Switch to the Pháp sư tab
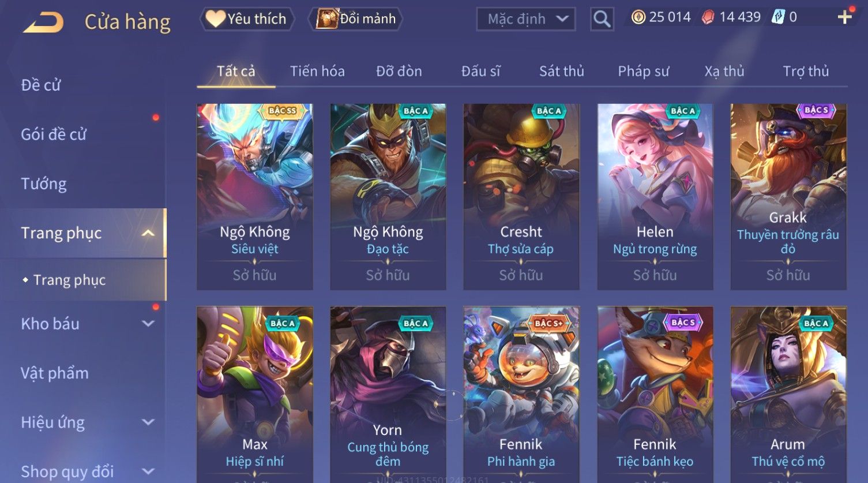 tap(644, 72)
